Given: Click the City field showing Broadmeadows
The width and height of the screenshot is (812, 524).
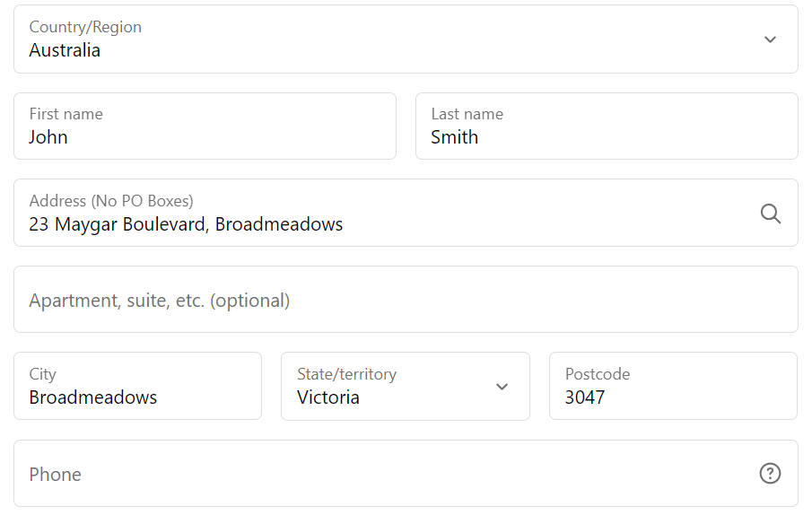Looking at the screenshot, I should coord(138,386).
